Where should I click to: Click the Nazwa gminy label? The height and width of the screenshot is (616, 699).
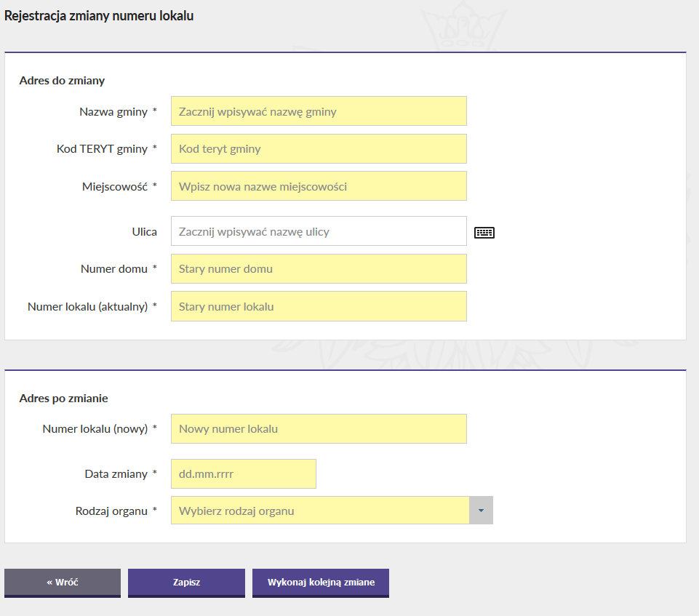[x=113, y=112]
